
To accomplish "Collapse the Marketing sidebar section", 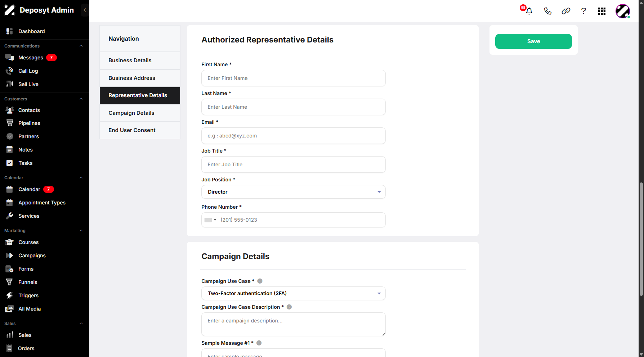I will (x=81, y=231).
